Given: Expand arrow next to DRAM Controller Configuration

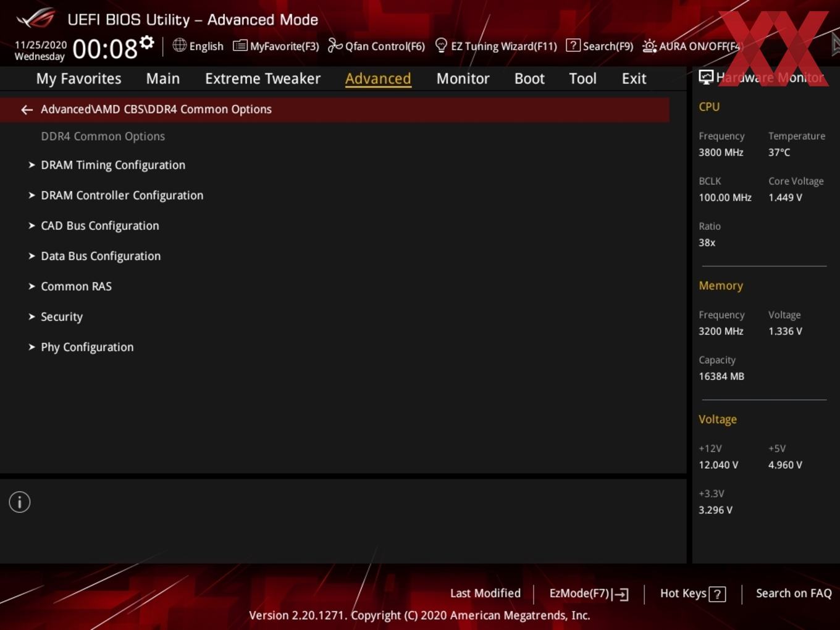Looking at the screenshot, I should 31,195.
